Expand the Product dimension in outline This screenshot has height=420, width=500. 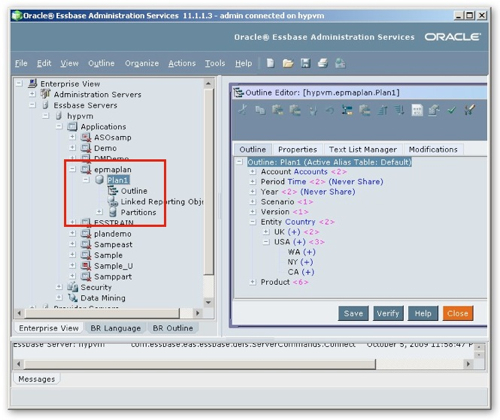point(253,282)
